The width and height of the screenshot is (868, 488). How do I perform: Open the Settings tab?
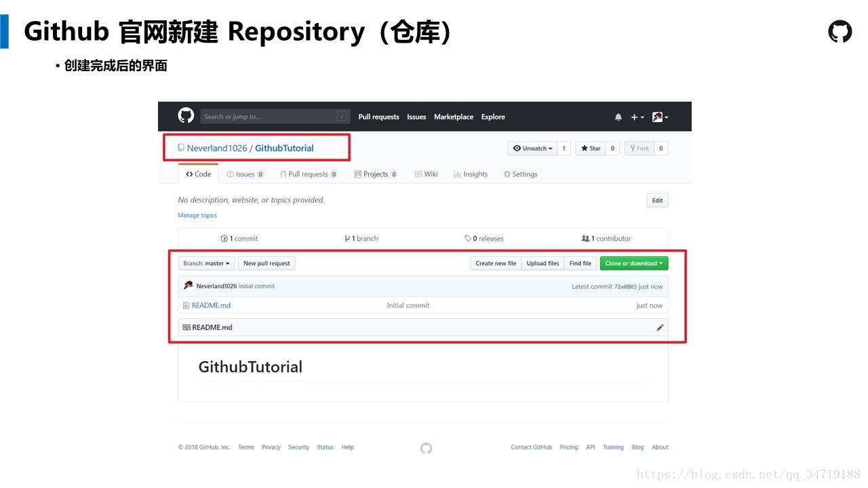[x=520, y=174]
